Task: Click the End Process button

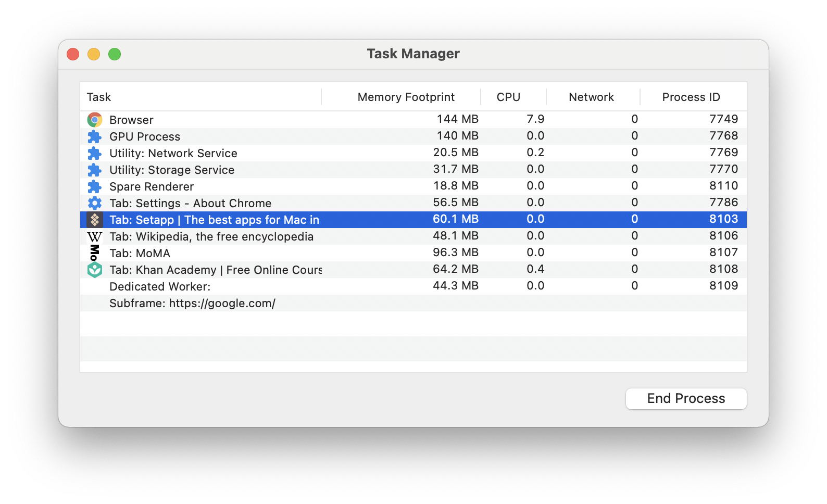Action: click(x=686, y=399)
